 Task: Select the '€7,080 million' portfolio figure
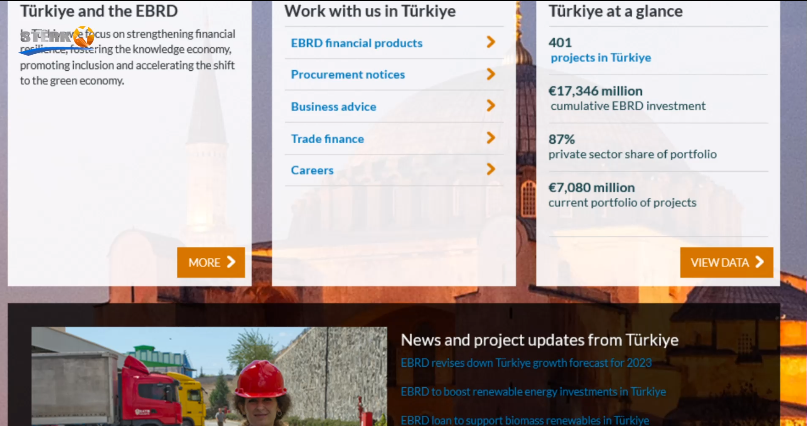(591, 188)
